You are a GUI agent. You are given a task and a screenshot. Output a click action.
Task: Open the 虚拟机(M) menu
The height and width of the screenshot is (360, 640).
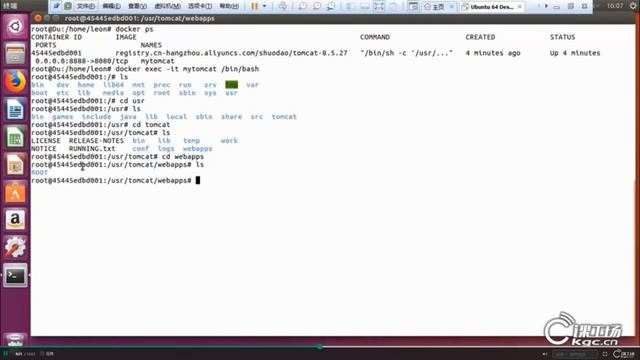tap(168, 6)
